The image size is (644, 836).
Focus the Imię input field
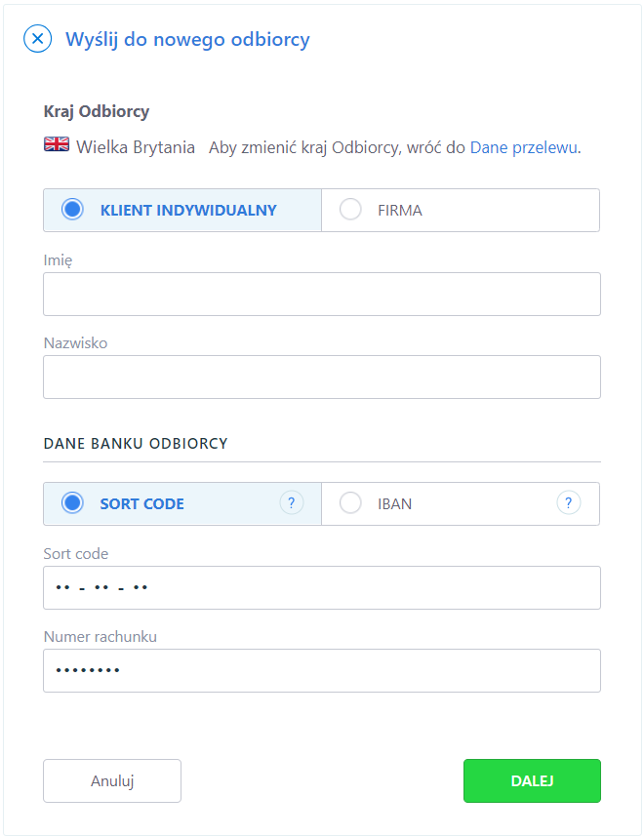coord(322,295)
